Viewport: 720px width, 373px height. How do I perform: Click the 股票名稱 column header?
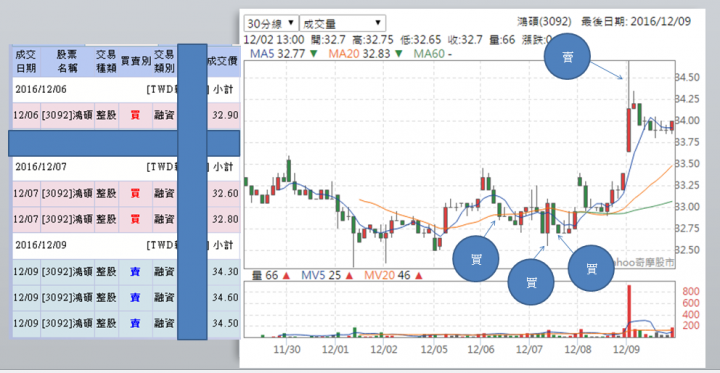68,62
